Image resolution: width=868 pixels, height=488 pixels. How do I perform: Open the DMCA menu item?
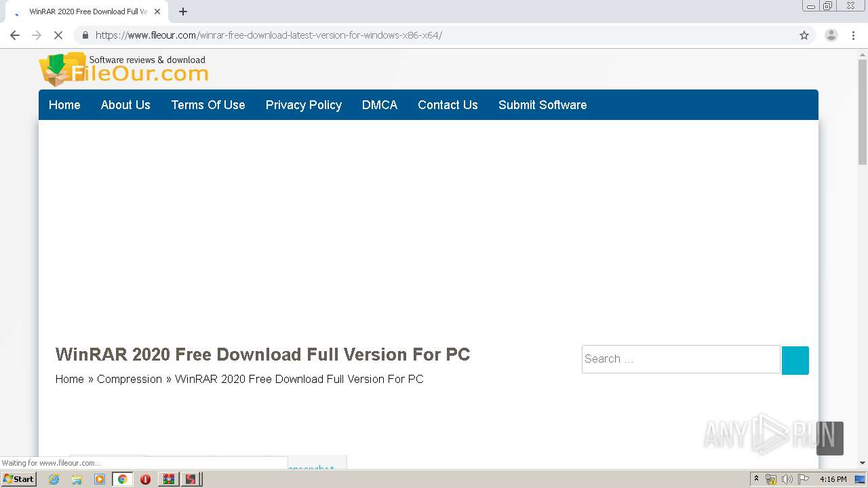coord(380,105)
